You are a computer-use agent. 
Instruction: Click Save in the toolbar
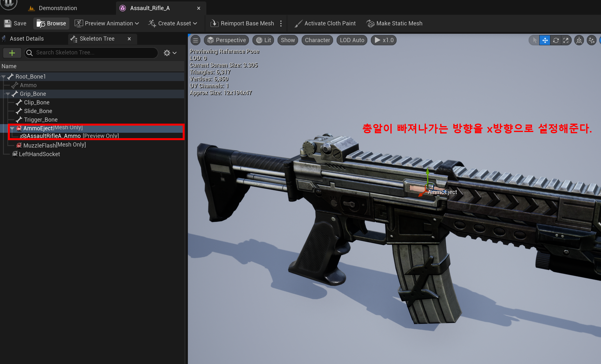pyautogui.click(x=15, y=23)
